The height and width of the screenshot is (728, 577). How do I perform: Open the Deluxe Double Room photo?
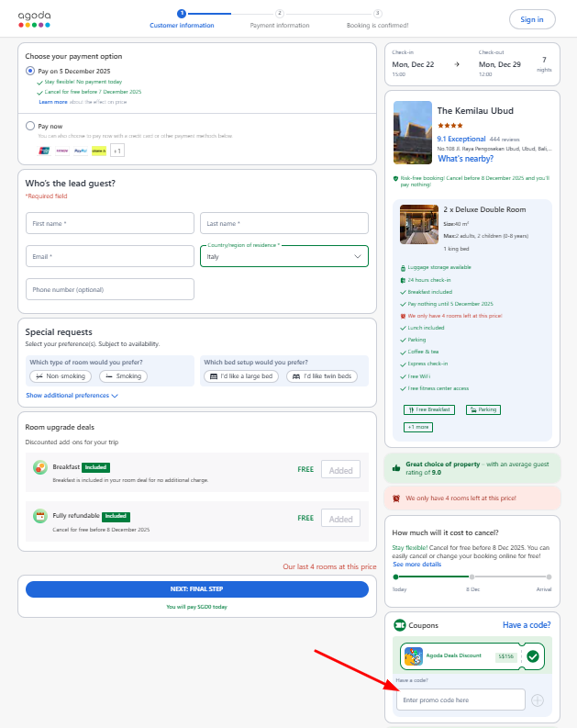click(419, 225)
